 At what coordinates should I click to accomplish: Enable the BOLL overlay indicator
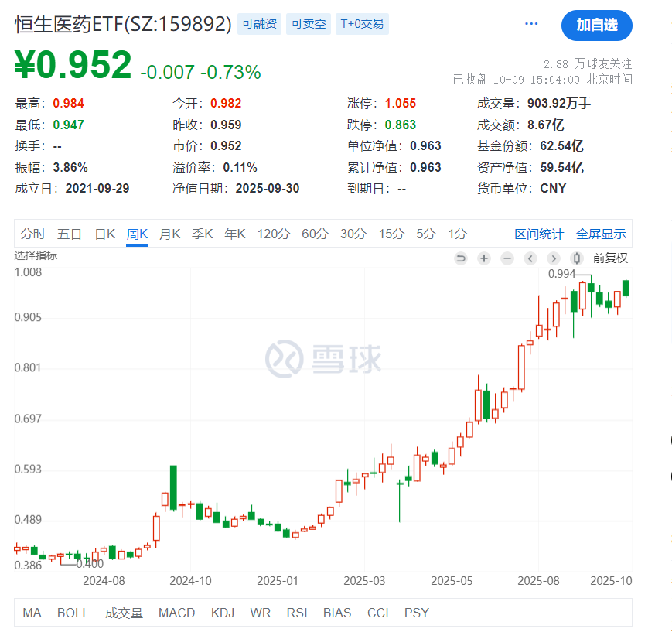(73, 613)
